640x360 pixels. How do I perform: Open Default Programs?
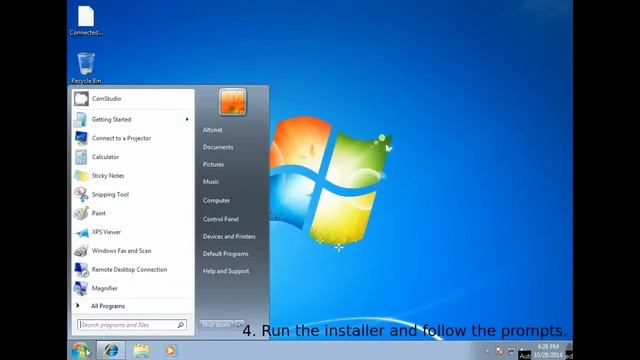tap(226, 254)
